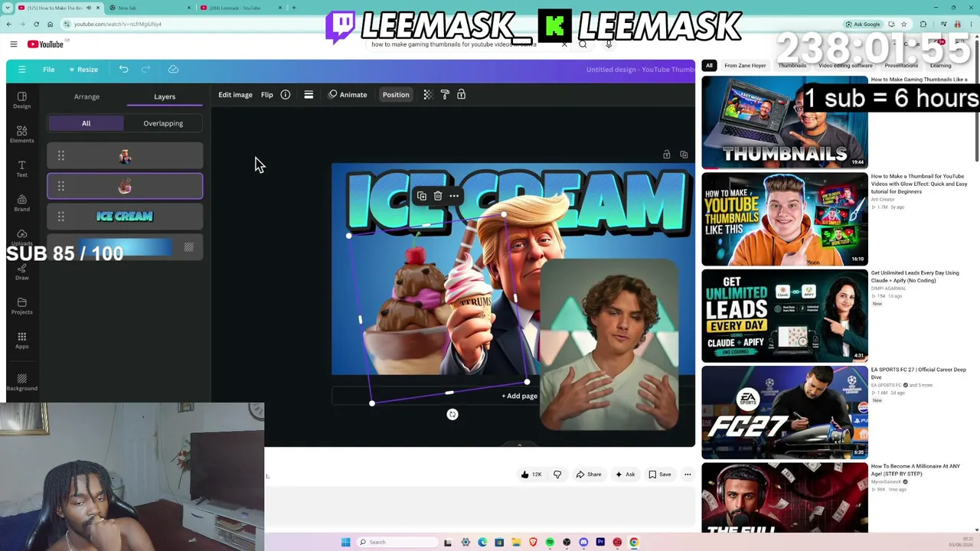Click the Undo arrow in Canva
The height and width of the screenshot is (551, 980).
click(123, 70)
